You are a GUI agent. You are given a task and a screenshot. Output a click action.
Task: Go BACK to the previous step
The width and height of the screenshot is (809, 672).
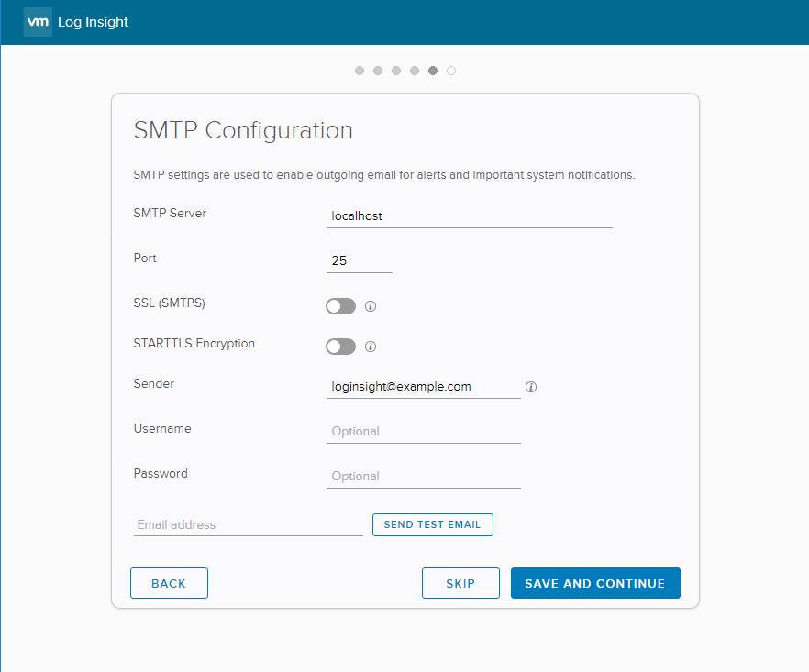(x=169, y=583)
